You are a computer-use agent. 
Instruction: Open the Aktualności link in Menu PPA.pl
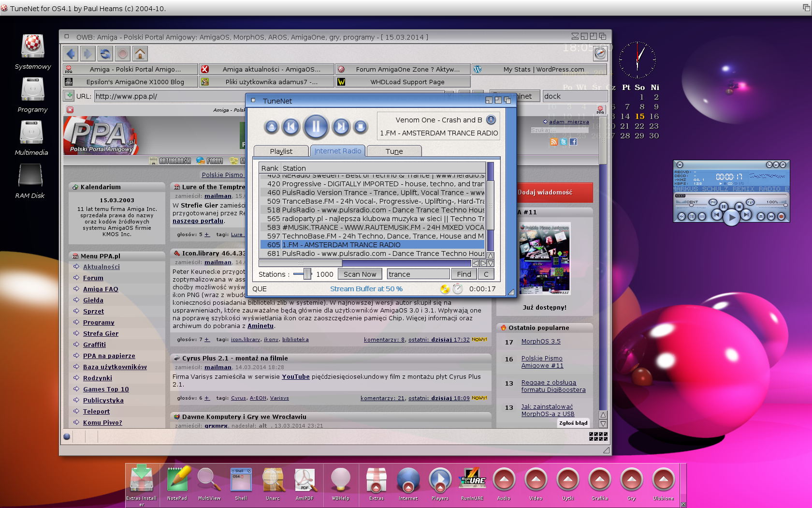click(101, 267)
